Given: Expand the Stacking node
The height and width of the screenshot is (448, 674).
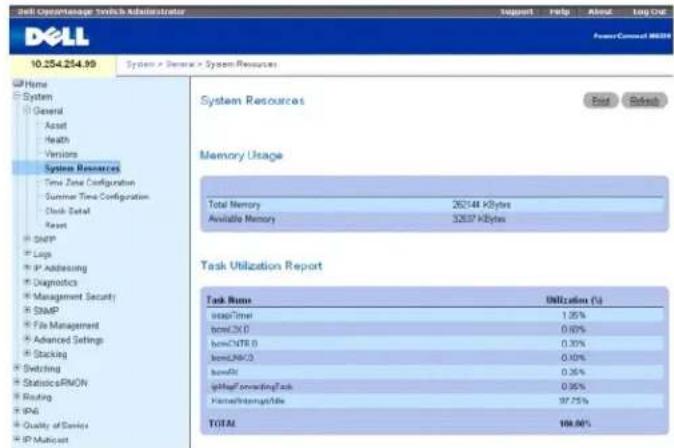Looking at the screenshot, I should (28, 354).
